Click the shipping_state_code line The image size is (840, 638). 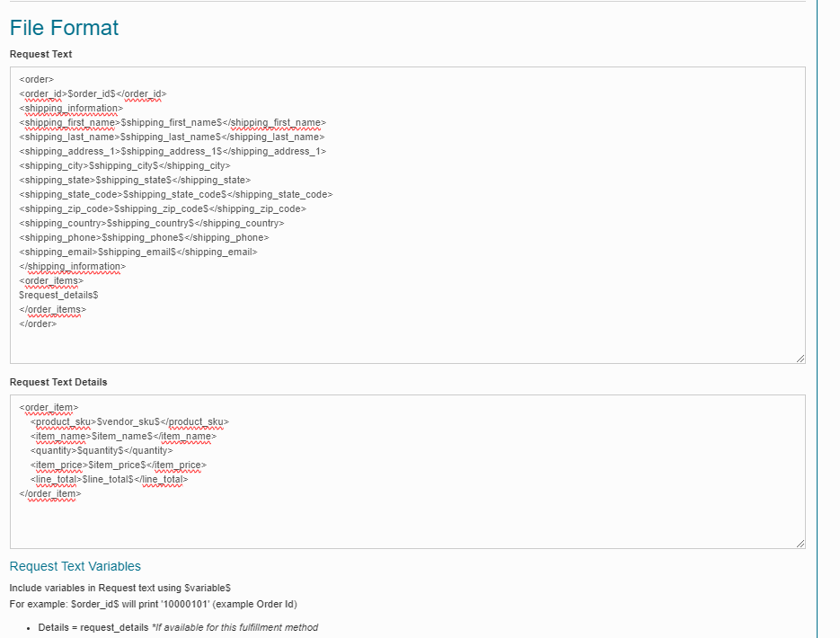coord(176,194)
